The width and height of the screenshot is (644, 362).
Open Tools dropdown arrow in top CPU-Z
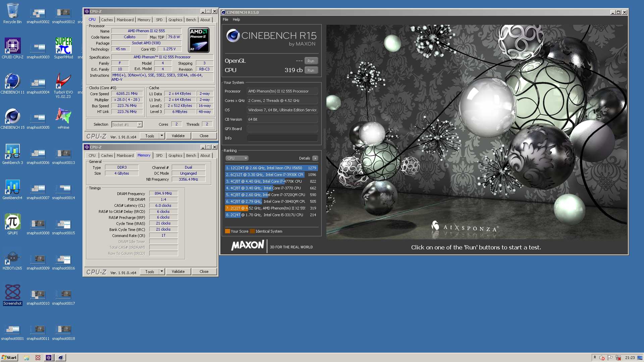point(162,136)
